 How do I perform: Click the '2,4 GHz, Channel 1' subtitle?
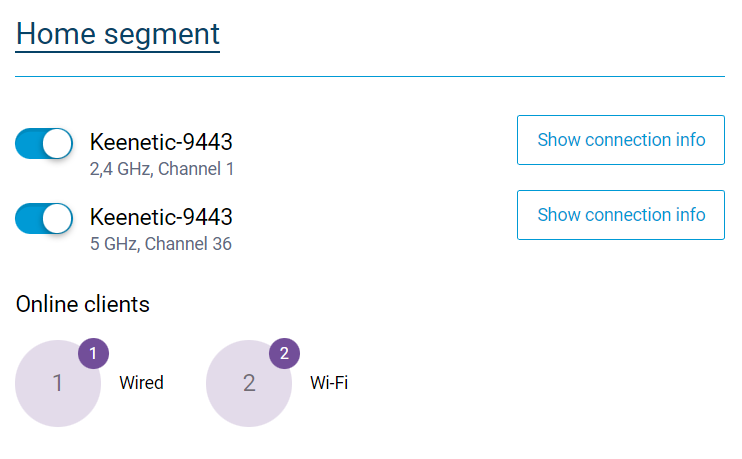point(162,169)
